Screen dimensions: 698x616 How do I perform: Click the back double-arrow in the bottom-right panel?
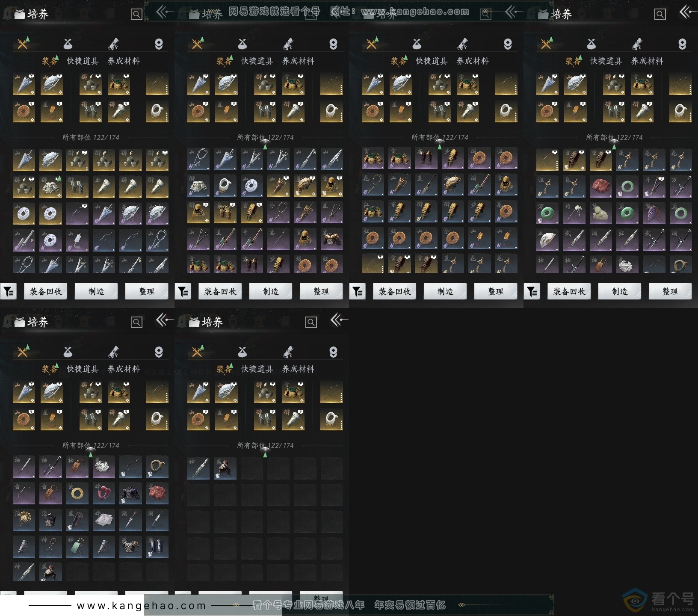coord(339,320)
